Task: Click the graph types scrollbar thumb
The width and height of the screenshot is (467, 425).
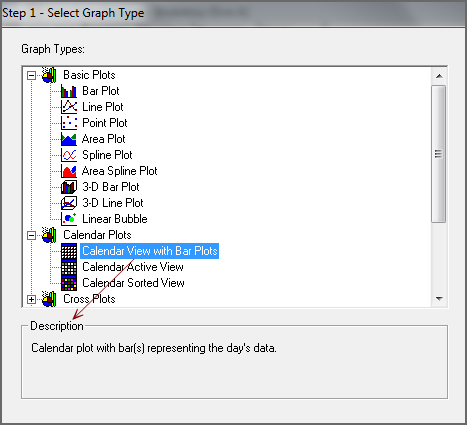Action: pyautogui.click(x=438, y=154)
